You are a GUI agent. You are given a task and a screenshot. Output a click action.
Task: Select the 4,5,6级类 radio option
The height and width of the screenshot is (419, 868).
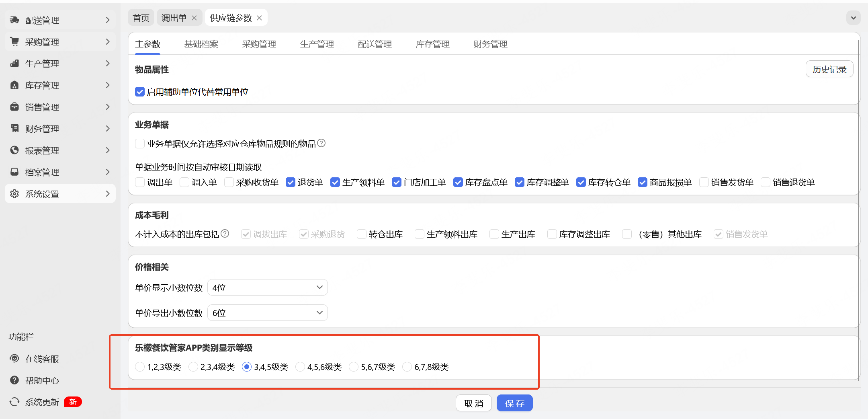300,367
